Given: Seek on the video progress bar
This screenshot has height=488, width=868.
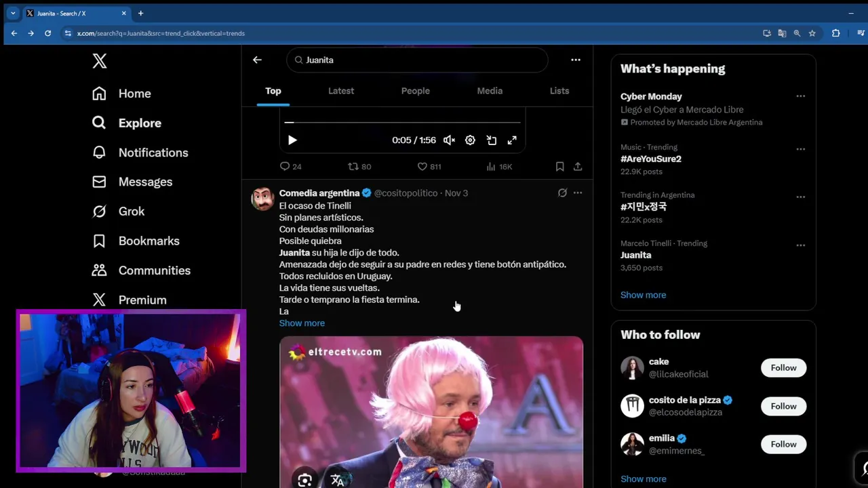Looking at the screenshot, I should click(x=403, y=123).
